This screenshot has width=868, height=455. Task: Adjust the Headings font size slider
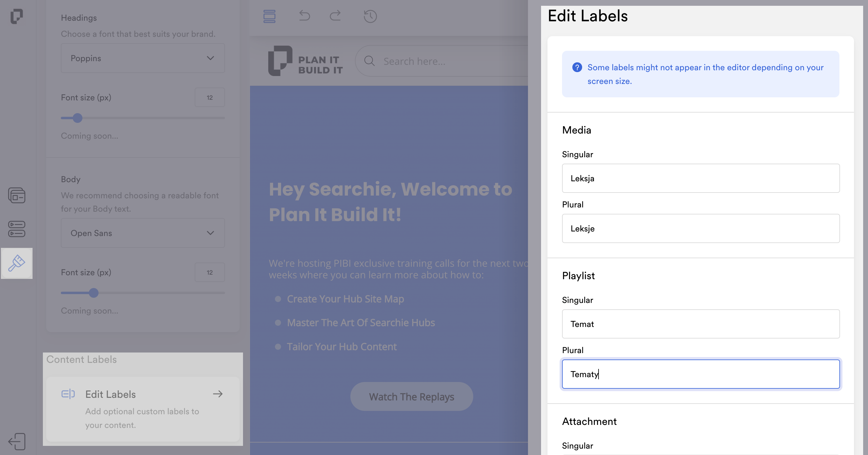(78, 118)
